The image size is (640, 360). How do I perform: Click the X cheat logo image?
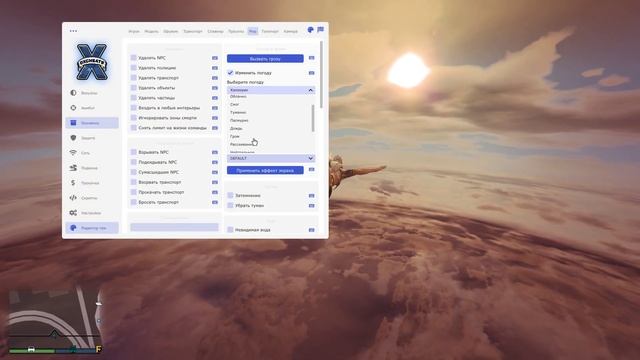(x=92, y=62)
